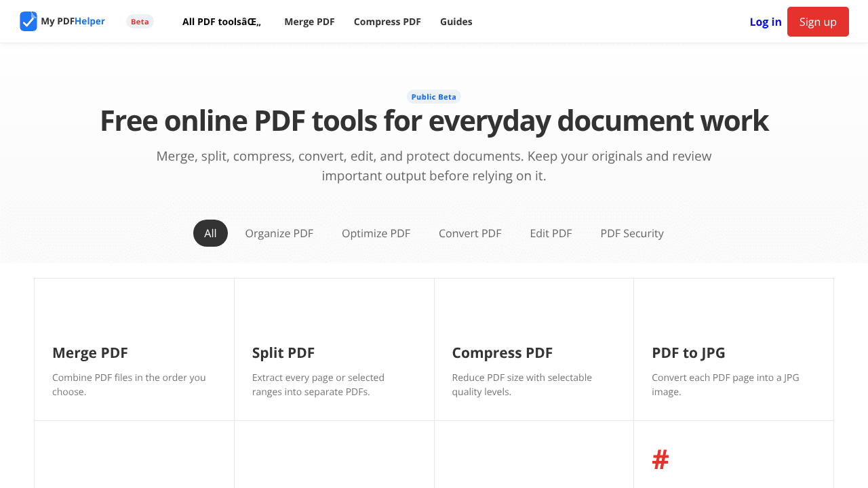Go to Compress PDF in navigation bar
The width and height of the screenshot is (868, 488).
coord(387,22)
